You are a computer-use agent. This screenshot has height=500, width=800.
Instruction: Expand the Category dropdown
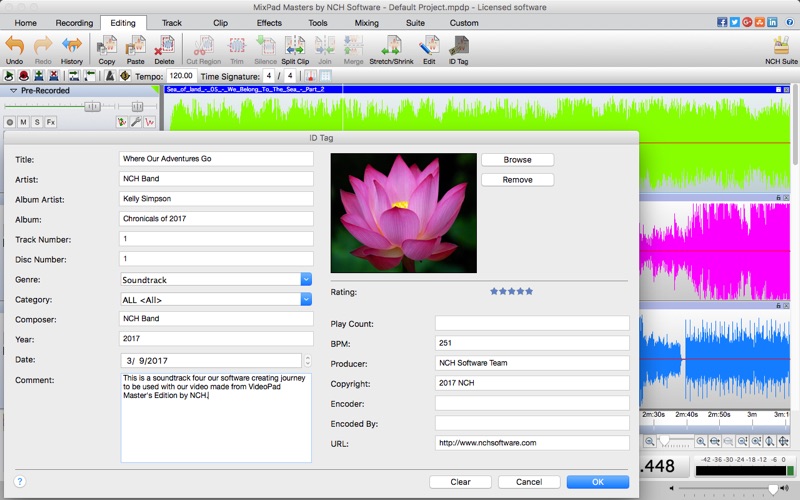coord(306,299)
